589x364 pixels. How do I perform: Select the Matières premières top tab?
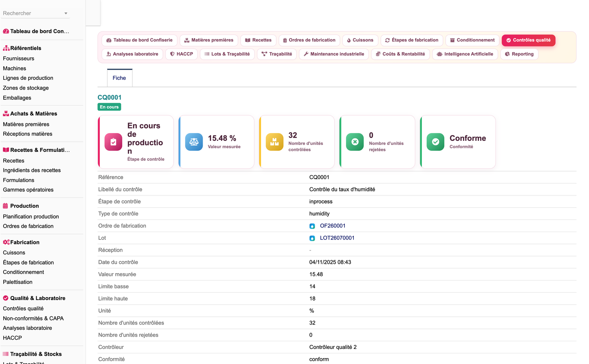[209, 40]
